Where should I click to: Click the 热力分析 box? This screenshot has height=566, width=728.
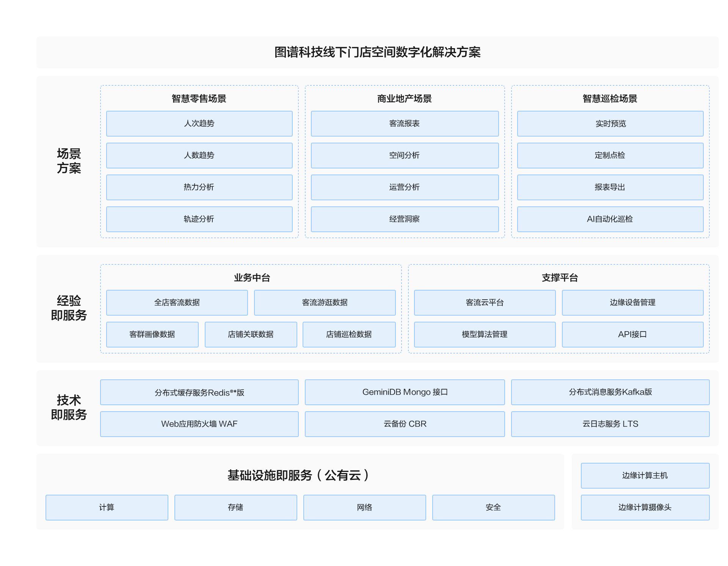(x=199, y=187)
